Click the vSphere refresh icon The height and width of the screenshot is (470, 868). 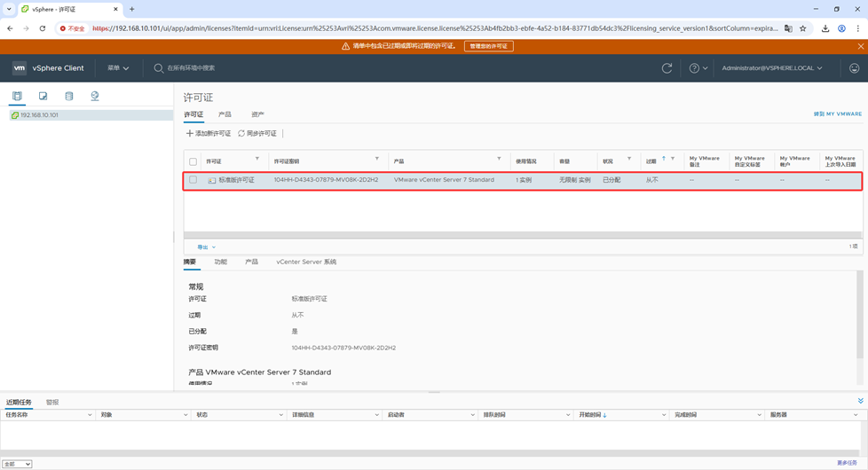click(x=667, y=68)
